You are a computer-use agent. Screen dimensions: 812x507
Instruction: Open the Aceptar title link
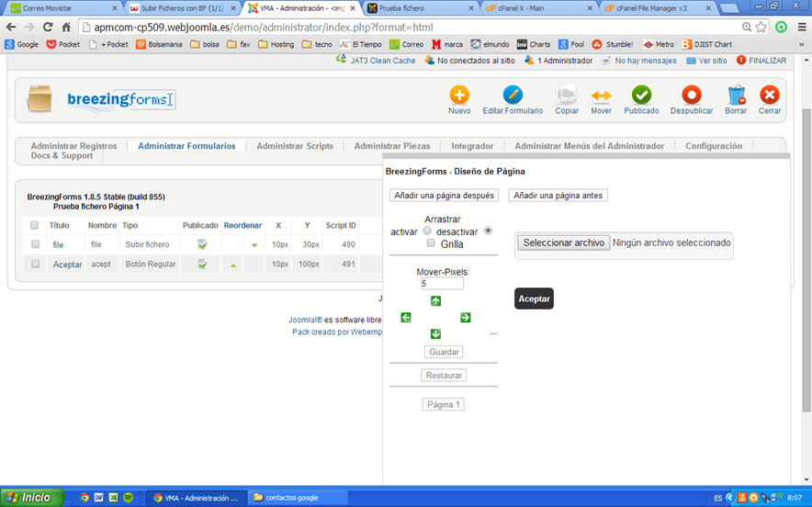(x=67, y=265)
